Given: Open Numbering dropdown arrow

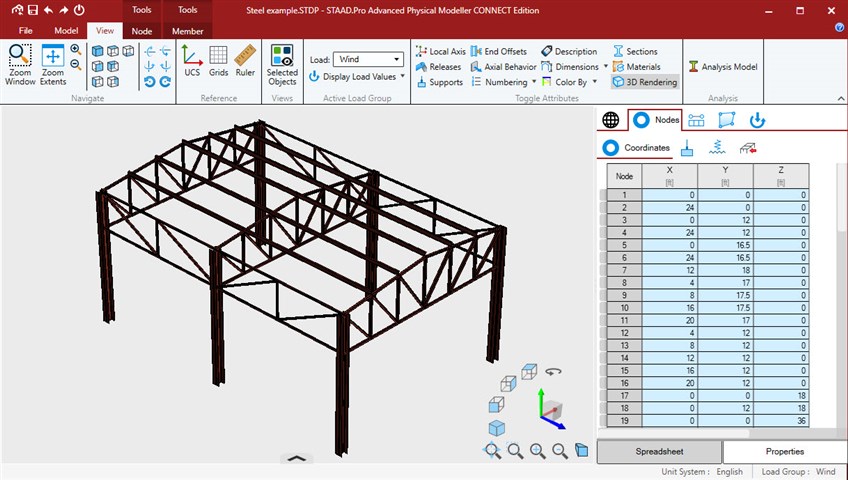Looking at the screenshot, I should click(534, 82).
